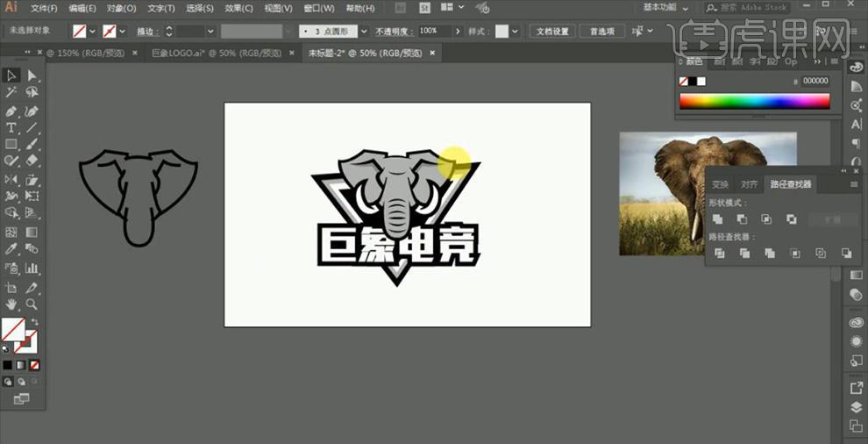Screen dimensions: 868x444
Task: Switch to Draw Normal mode
Action: tap(8, 382)
